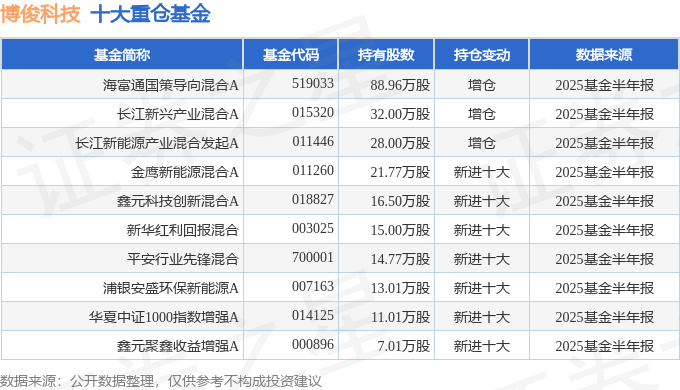Open fund 鑫元科技创新混合A
The width and height of the screenshot is (680, 390).
click(178, 201)
